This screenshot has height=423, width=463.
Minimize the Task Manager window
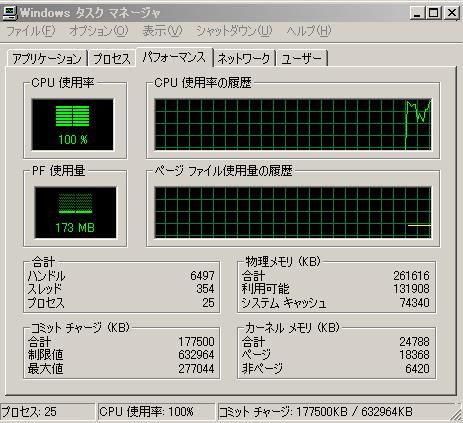click(416, 13)
